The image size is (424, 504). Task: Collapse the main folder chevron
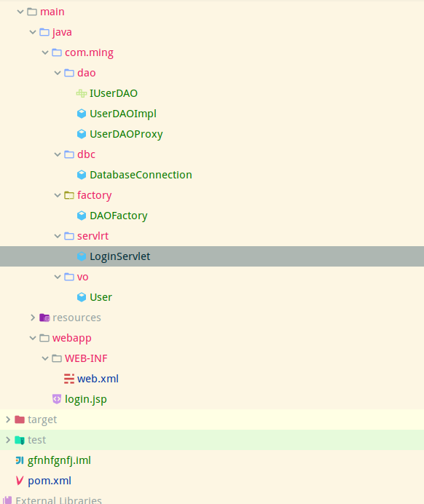click(20, 12)
